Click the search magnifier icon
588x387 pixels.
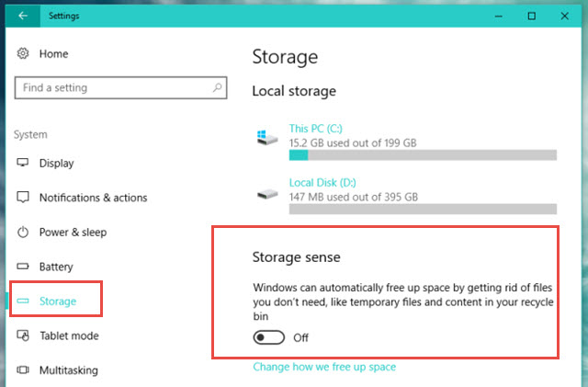[x=217, y=88]
